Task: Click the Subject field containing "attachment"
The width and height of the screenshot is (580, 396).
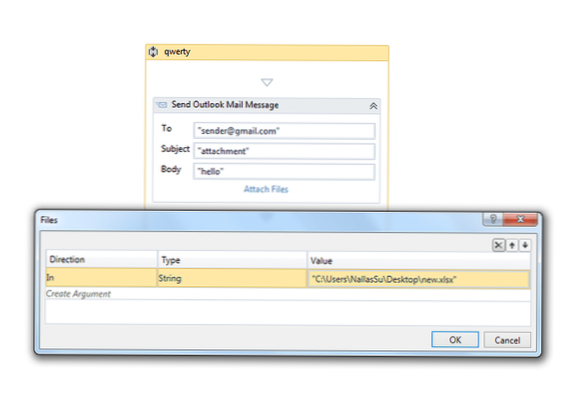Action: pyautogui.click(x=284, y=151)
